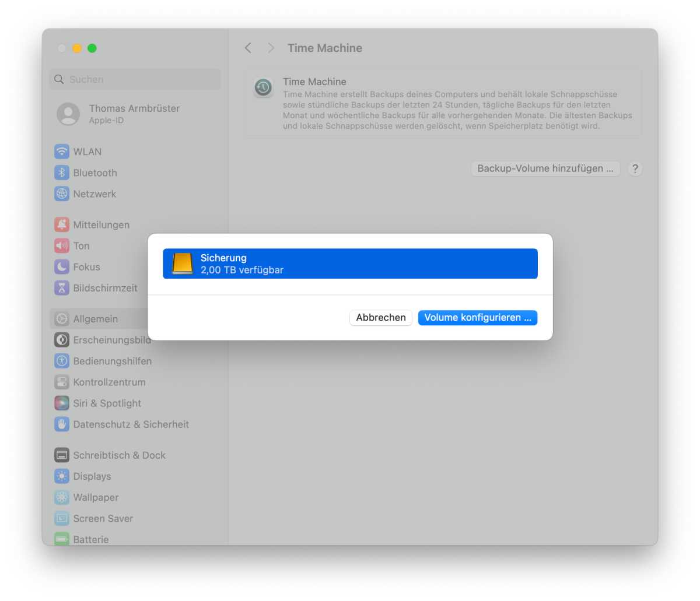Click the Mitteilungen bell icon
Image resolution: width=700 pixels, height=601 pixels.
tap(62, 224)
